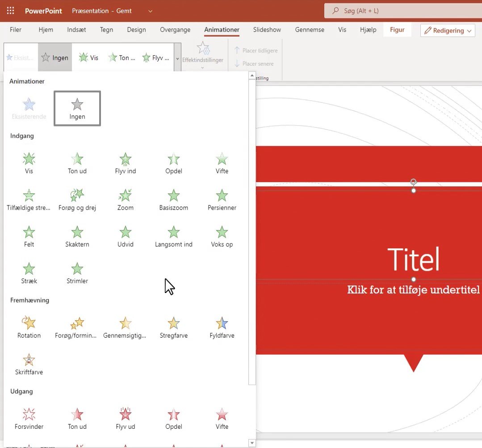Go to the Design tab

tap(137, 29)
